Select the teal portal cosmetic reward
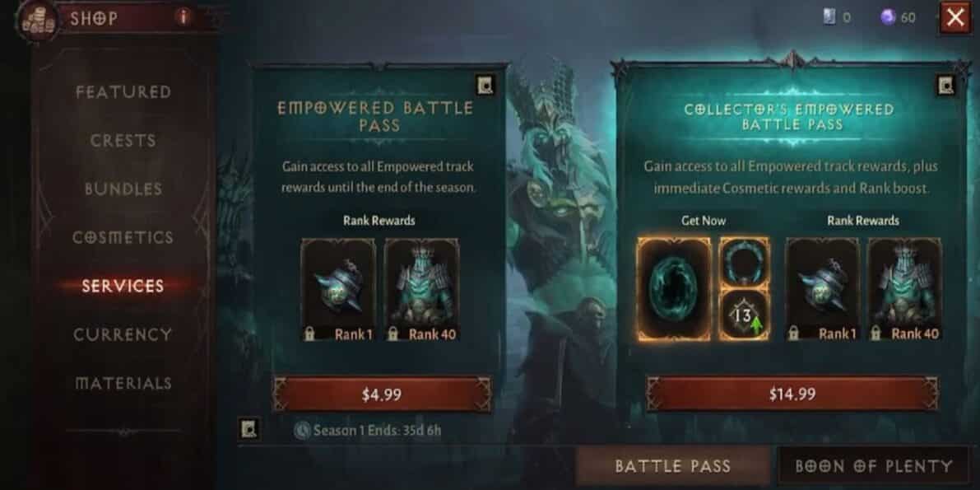The height and width of the screenshot is (490, 980). [674, 289]
